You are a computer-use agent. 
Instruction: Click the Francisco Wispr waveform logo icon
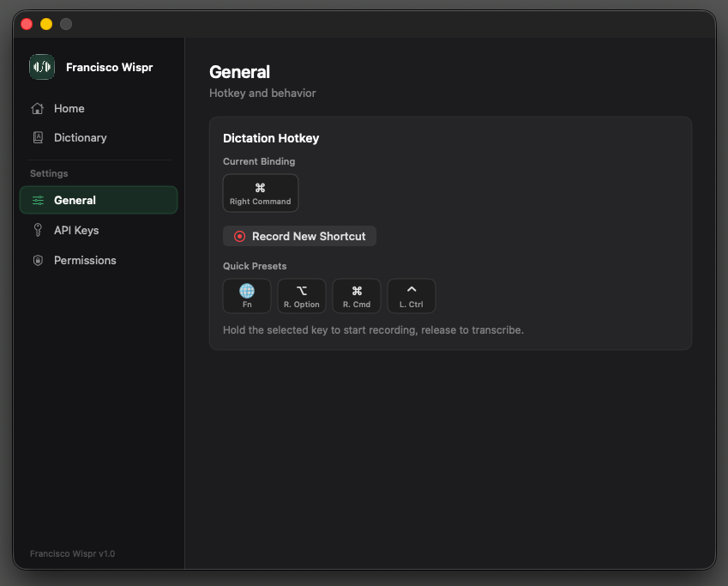[x=41, y=66]
